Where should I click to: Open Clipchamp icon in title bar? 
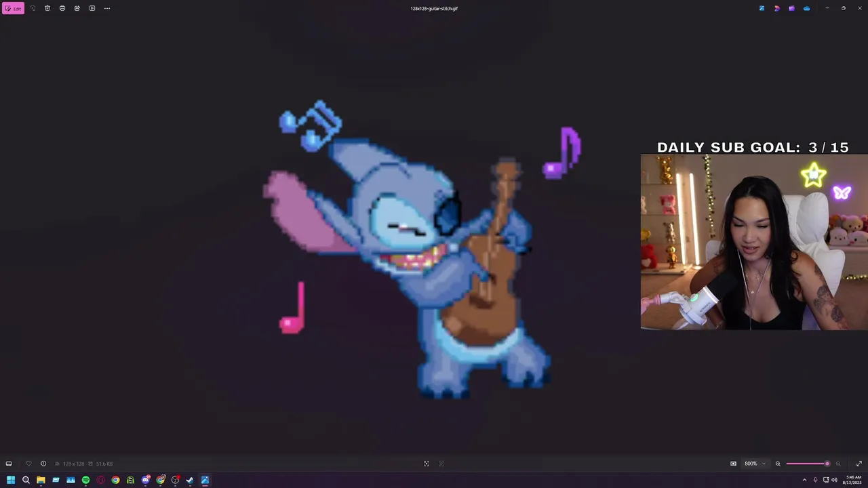click(x=791, y=8)
